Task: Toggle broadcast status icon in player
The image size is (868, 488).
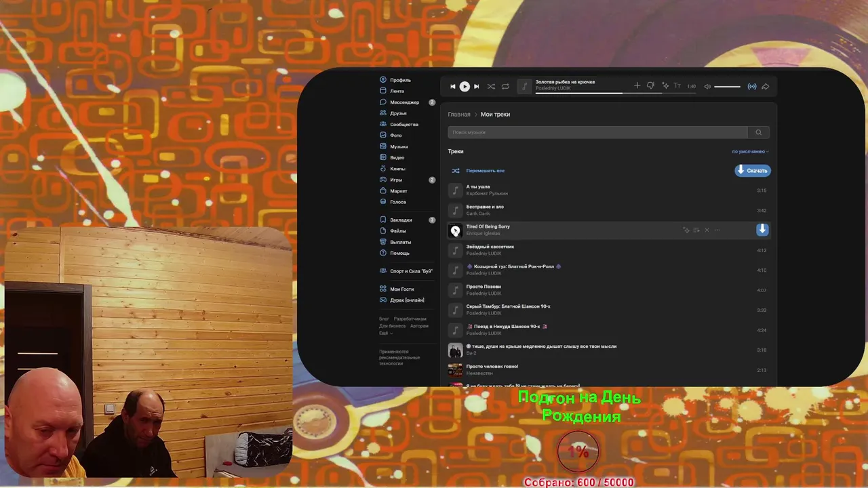Action: click(752, 87)
